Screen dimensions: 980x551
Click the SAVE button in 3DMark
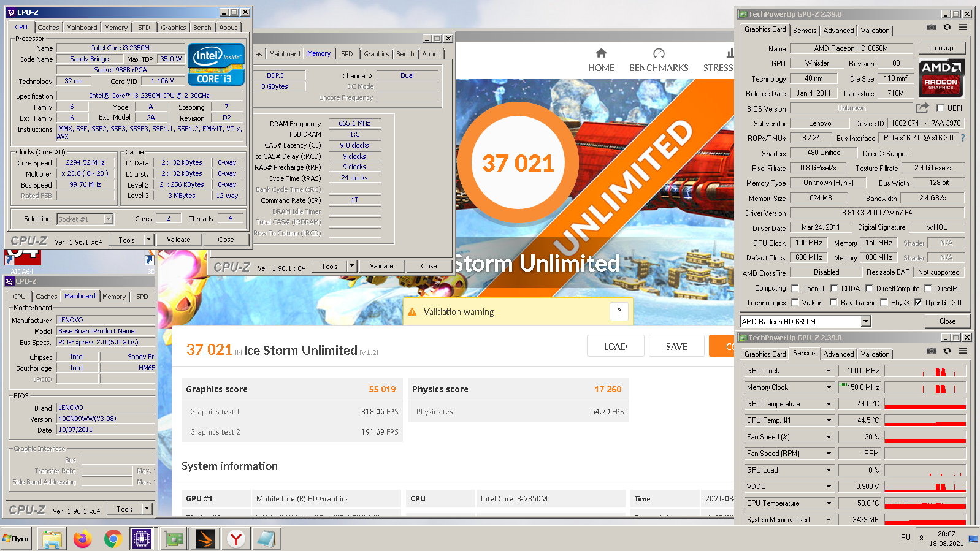676,346
